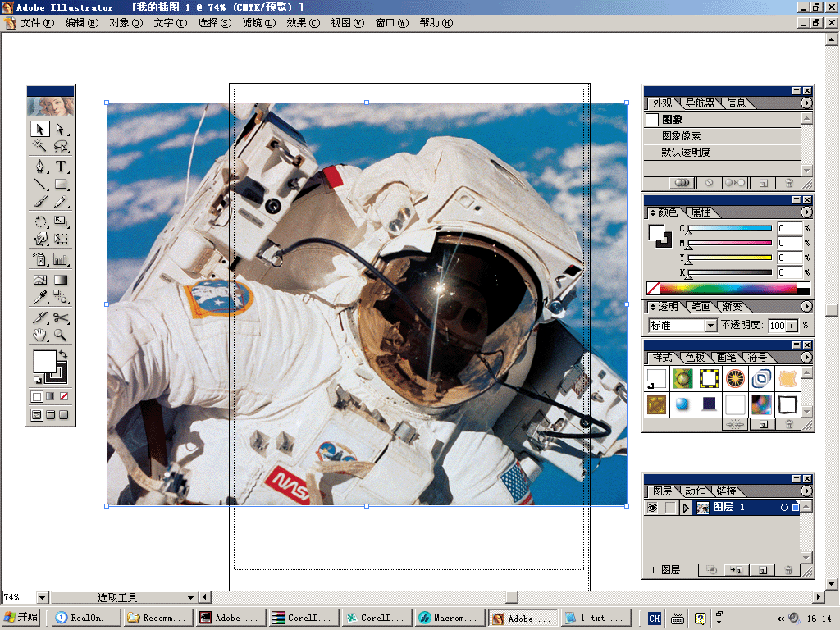Select the Lasso tool
This screenshot has height=630, width=840.
(x=61, y=146)
